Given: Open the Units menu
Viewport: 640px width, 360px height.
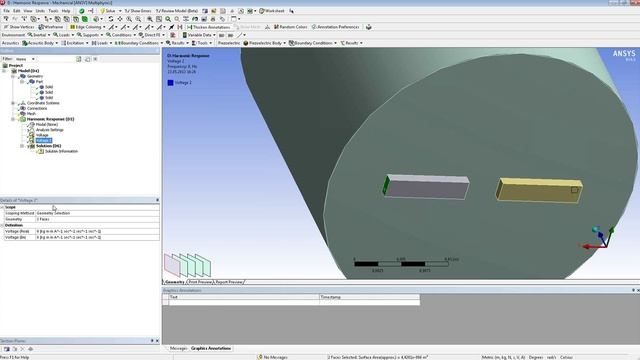Looking at the screenshot, I should click(40, 11).
